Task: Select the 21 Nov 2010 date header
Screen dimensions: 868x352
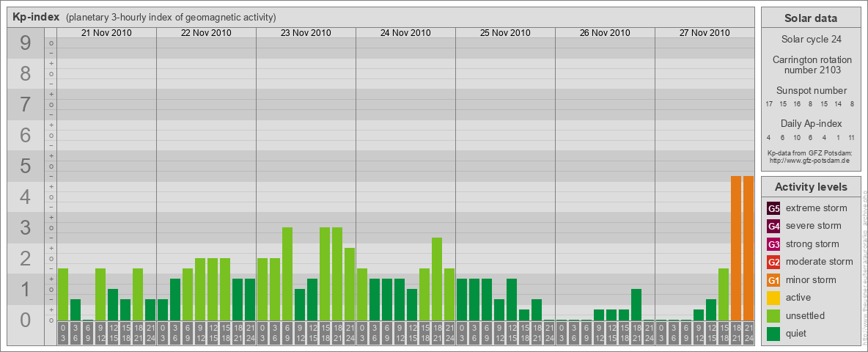Action: [106, 33]
